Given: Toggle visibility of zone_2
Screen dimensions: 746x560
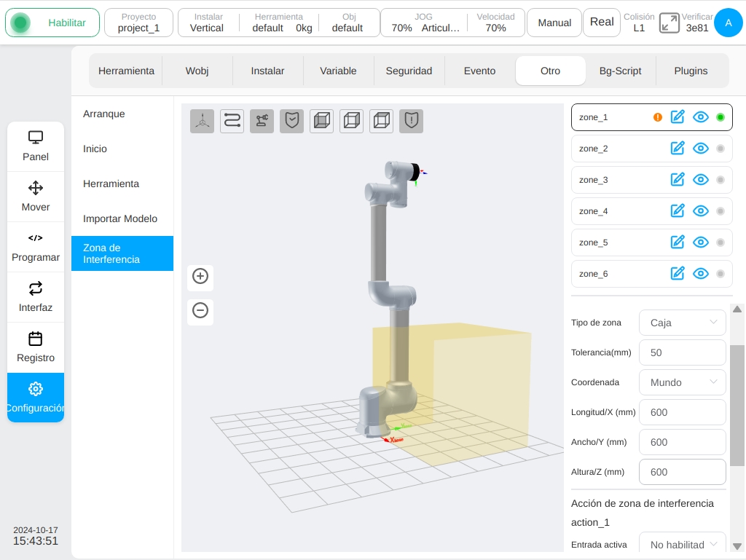Looking at the screenshot, I should (701, 149).
